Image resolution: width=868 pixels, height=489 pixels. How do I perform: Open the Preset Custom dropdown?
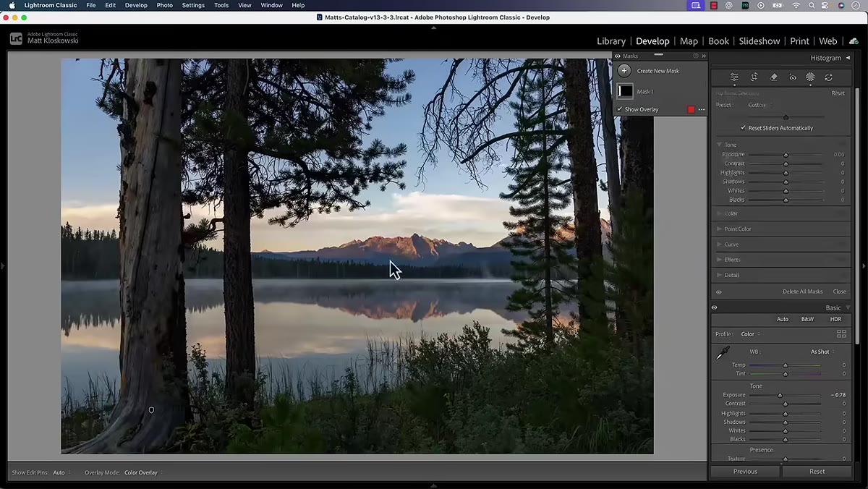(759, 105)
